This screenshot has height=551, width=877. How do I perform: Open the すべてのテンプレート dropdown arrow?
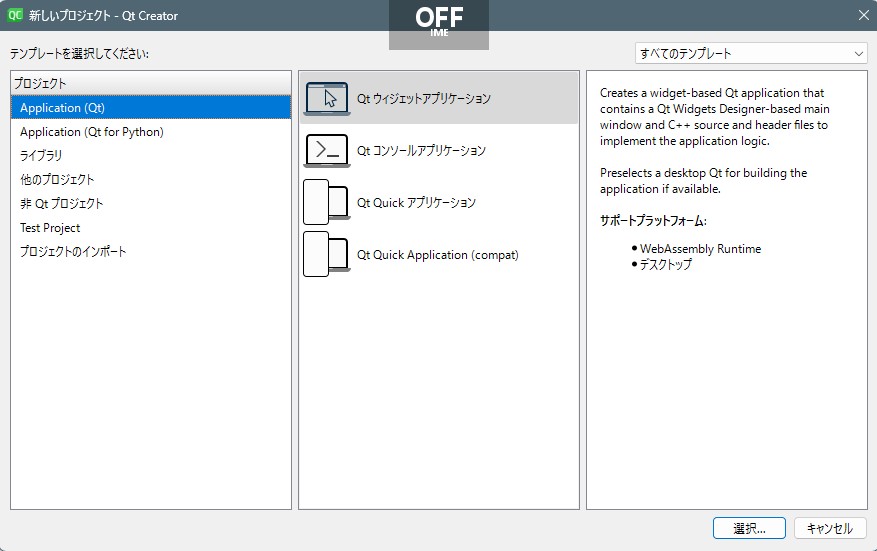click(x=859, y=54)
